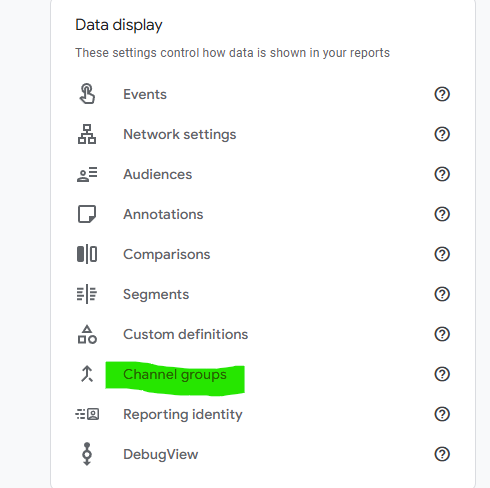Screen dimensions: 490x488
Task: Go to Custom definitions
Action: 186,334
